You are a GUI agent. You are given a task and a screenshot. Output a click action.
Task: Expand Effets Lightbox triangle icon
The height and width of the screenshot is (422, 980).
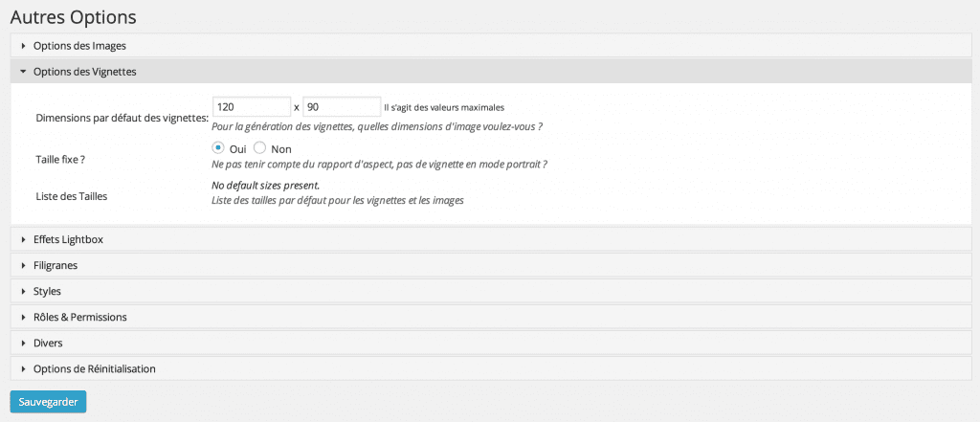[23, 239]
